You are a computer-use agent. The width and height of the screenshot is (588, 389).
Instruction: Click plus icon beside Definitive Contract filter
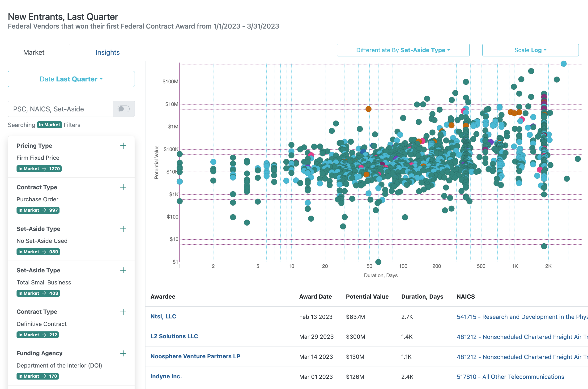point(123,312)
